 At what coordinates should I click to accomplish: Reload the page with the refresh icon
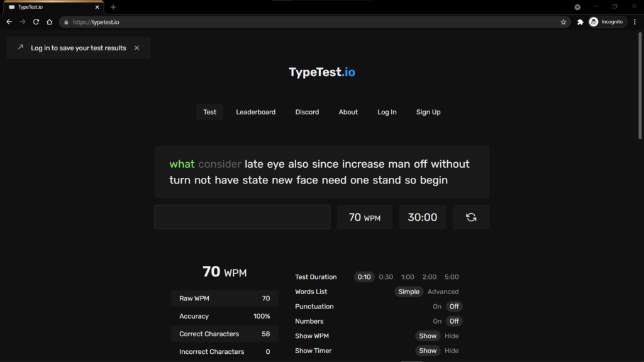pos(36,22)
